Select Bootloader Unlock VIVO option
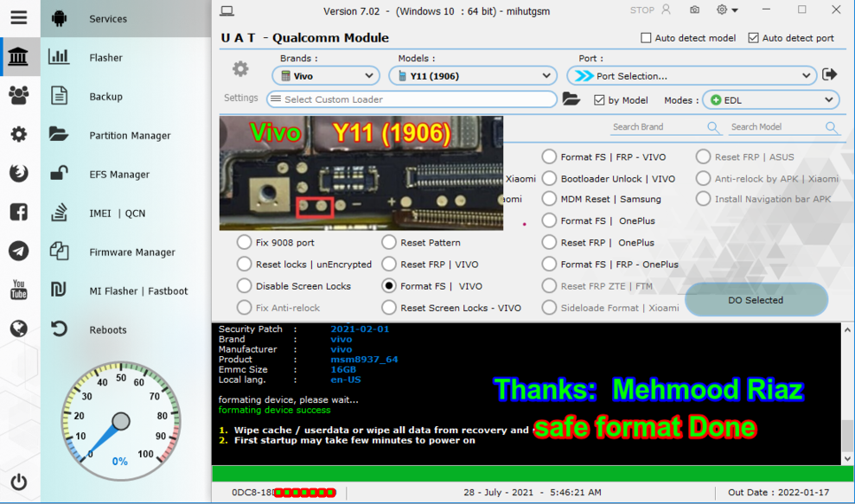855x504 pixels. point(549,178)
